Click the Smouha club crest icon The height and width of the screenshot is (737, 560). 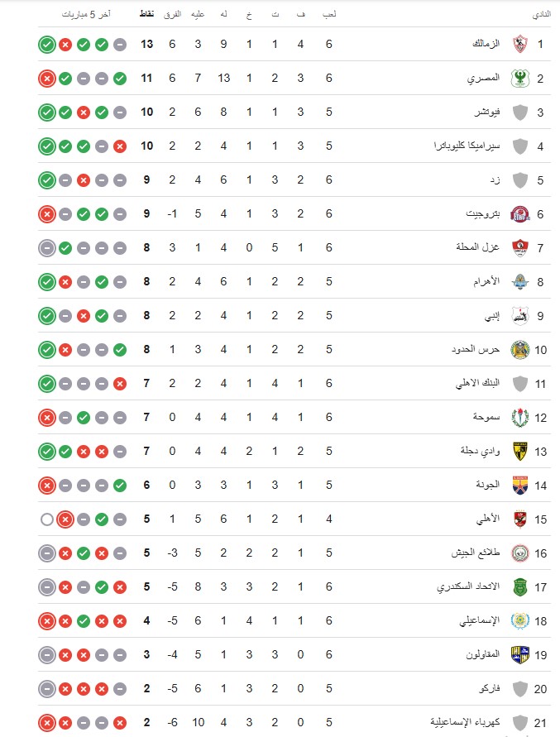[519, 418]
